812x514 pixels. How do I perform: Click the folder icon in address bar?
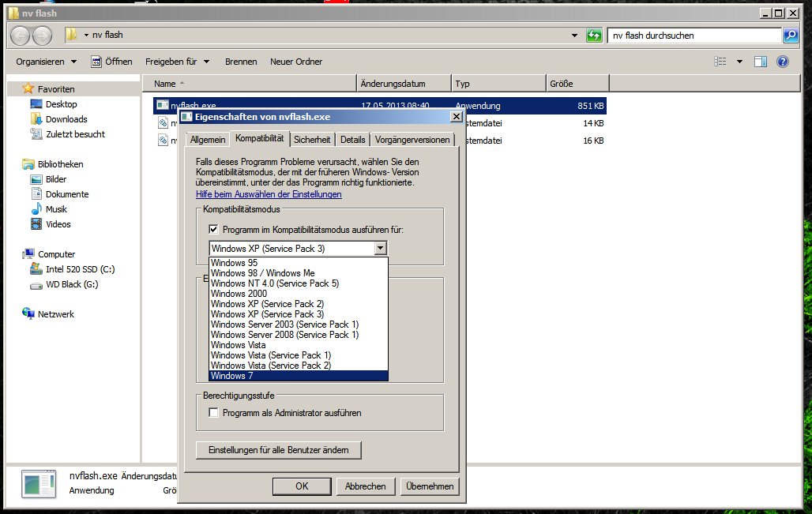coord(71,35)
